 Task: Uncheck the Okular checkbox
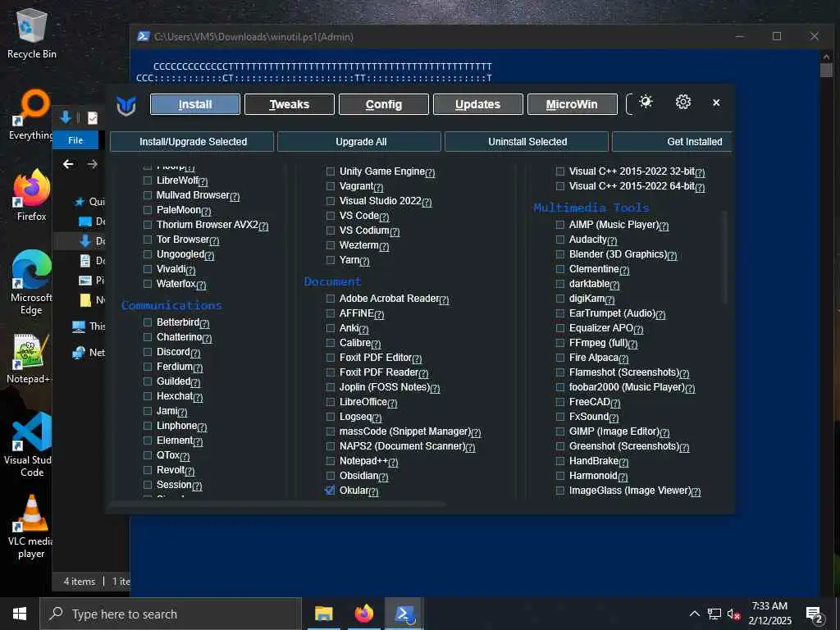point(331,491)
